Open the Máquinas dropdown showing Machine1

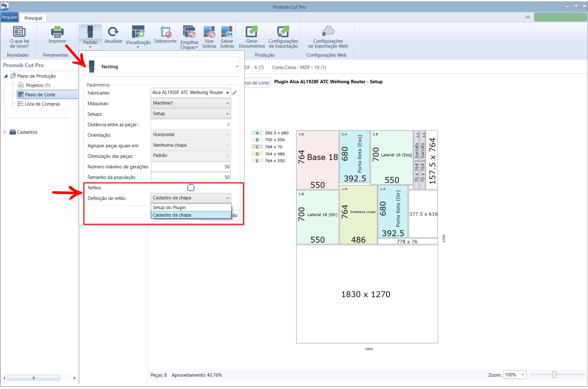coord(191,103)
